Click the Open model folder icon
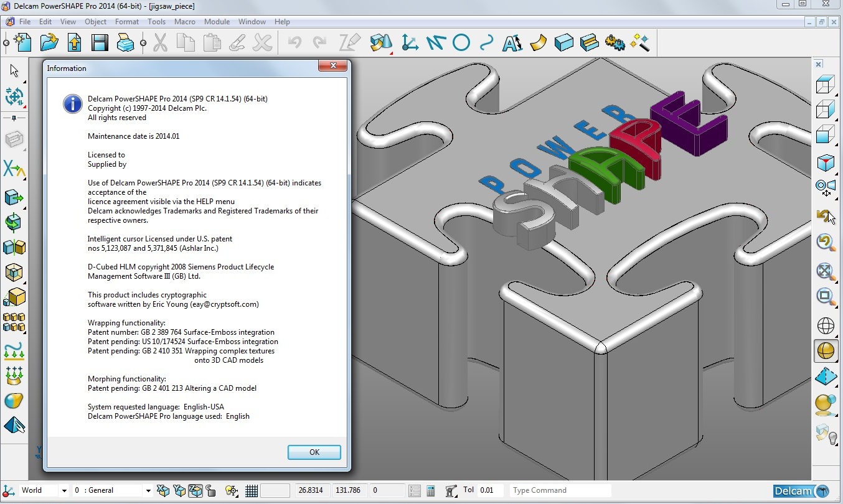 point(49,43)
